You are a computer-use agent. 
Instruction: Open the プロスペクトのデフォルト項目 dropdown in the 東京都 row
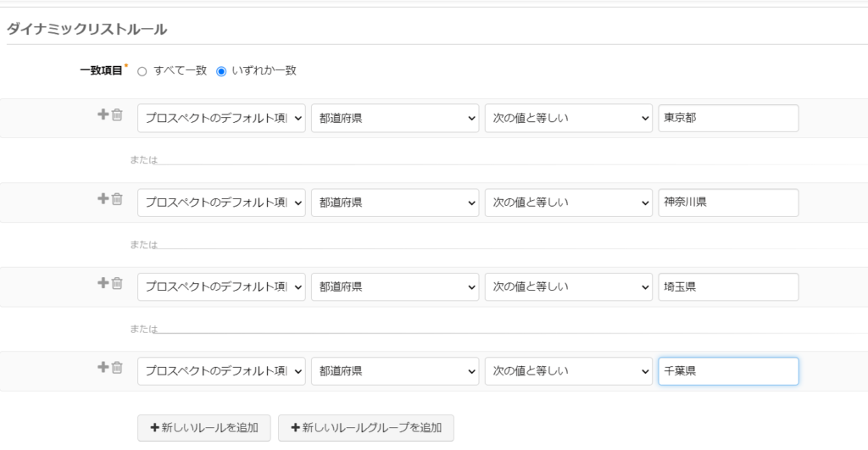[x=220, y=119]
